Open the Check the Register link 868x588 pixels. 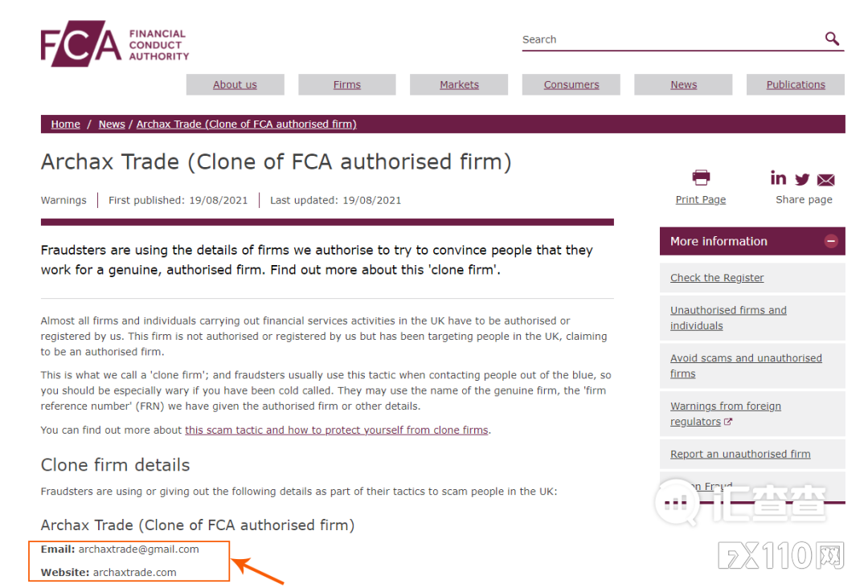tap(717, 278)
